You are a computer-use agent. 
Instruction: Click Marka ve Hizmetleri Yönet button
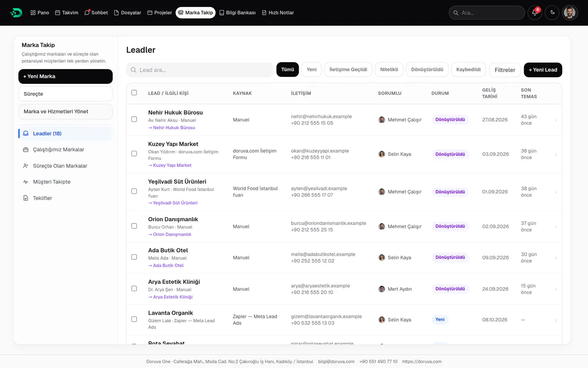(65, 111)
